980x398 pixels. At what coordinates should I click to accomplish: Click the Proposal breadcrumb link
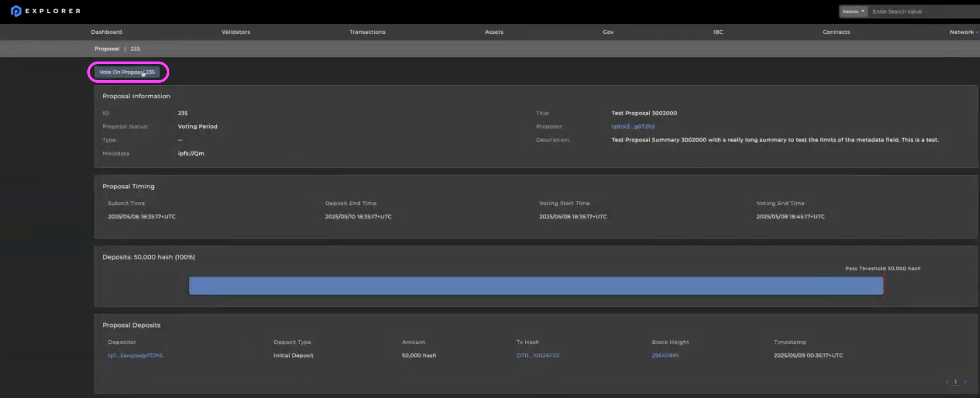tap(107, 49)
